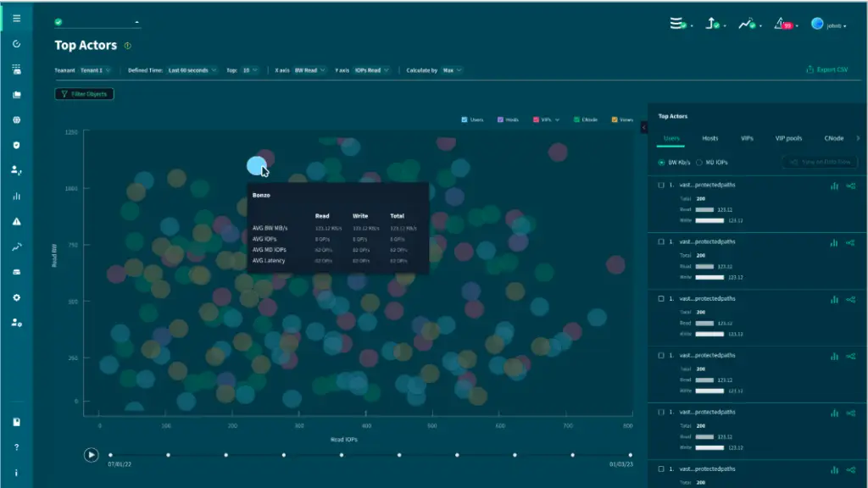This screenshot has height=488, width=868.
Task: Click the globe icon in the sidebar
Action: click(16, 120)
